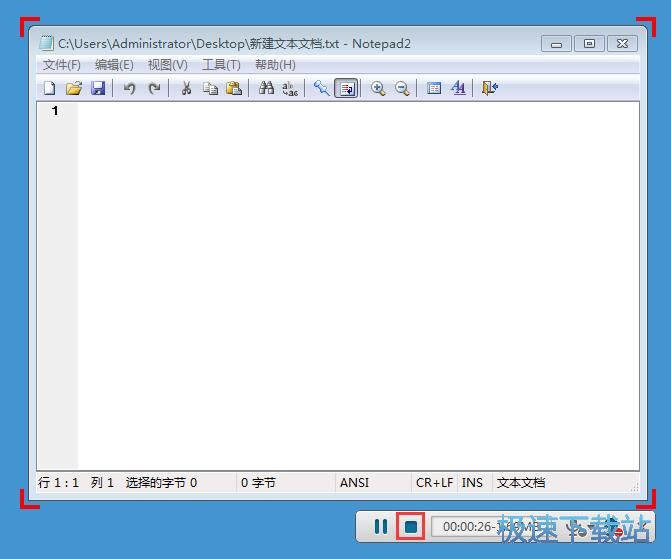Screen dimensions: 671x559
Task: Stop the screen recording
Action: 410,526
